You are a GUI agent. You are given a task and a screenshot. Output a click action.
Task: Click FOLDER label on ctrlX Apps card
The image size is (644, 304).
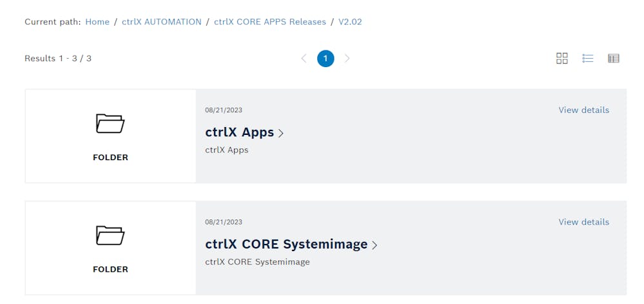(110, 157)
